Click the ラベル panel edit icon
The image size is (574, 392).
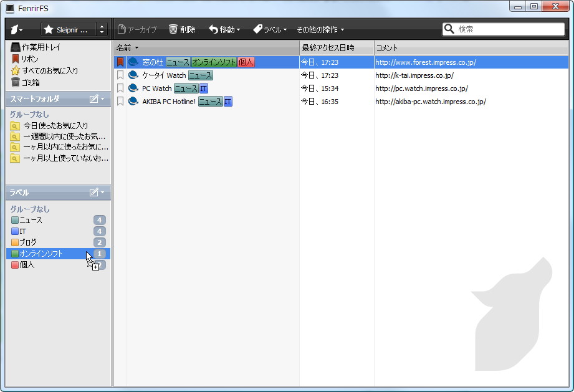[94, 192]
